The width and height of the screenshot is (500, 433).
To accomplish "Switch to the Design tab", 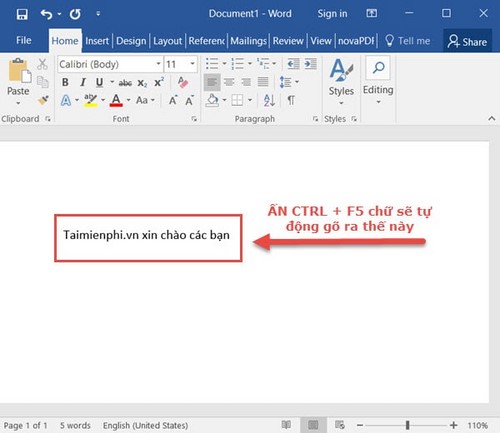I will pos(131,41).
